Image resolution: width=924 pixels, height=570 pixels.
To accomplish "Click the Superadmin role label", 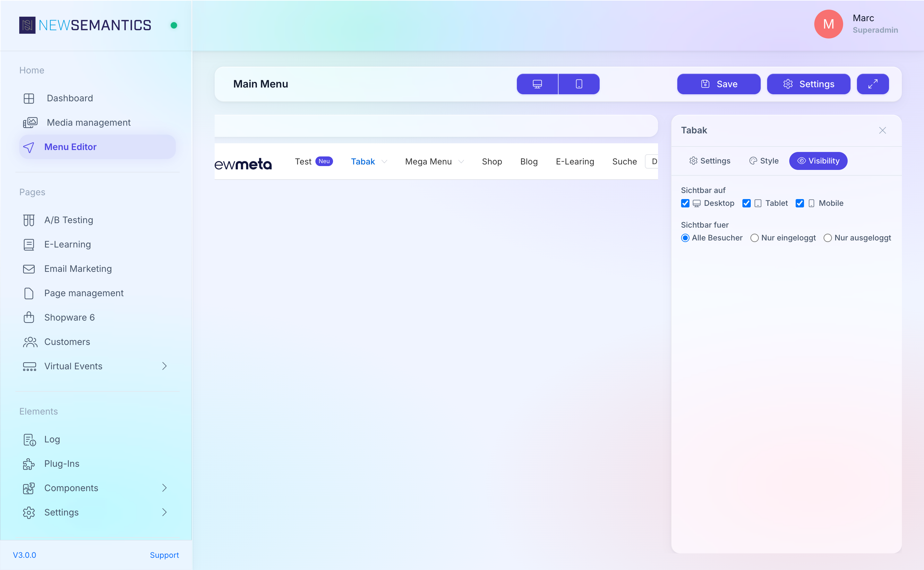I will 875,30.
